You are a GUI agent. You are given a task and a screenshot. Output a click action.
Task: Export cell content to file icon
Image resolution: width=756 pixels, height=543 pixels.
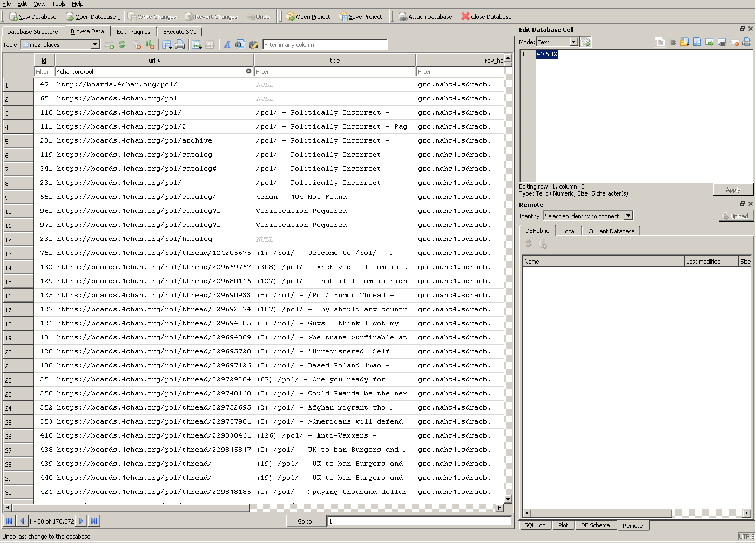coord(697,42)
